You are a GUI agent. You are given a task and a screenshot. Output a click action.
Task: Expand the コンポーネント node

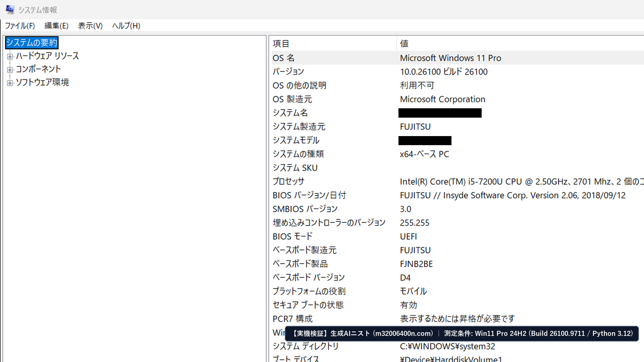point(10,70)
